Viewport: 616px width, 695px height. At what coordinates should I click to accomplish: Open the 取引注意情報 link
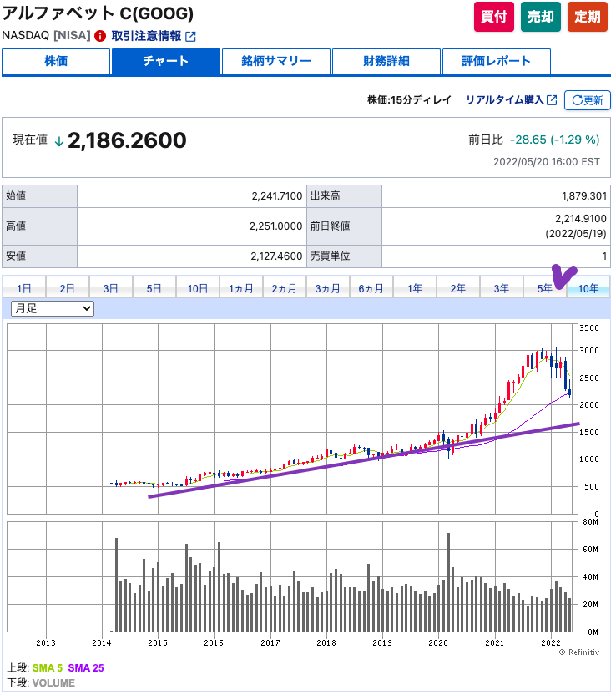(x=146, y=36)
